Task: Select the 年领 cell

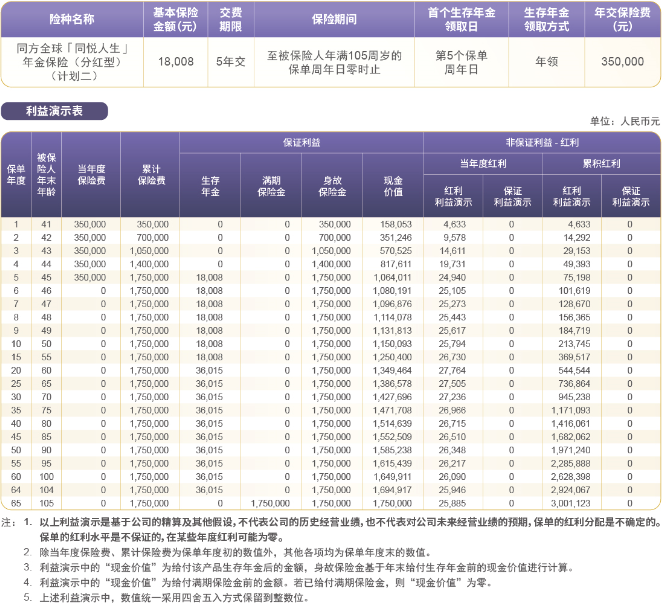Action: click(546, 61)
